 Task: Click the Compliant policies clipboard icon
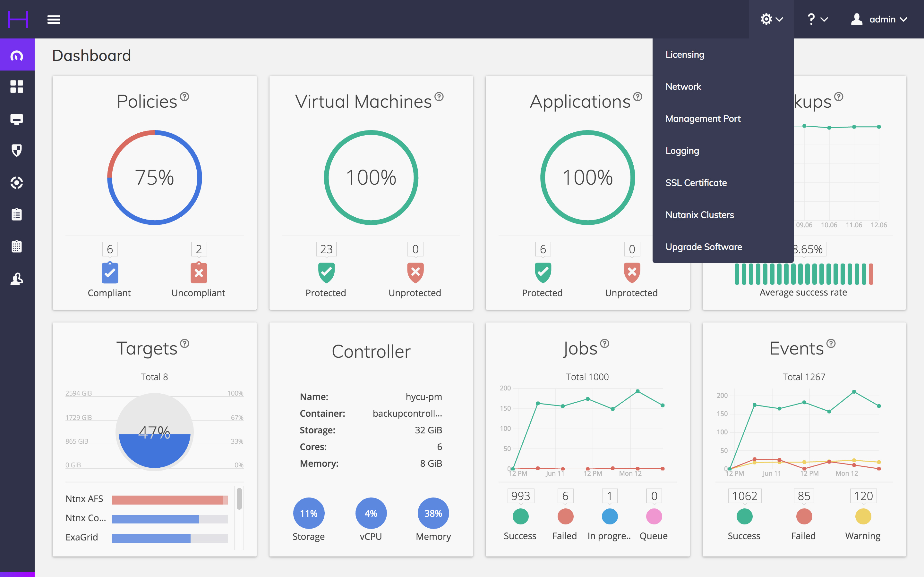110,272
